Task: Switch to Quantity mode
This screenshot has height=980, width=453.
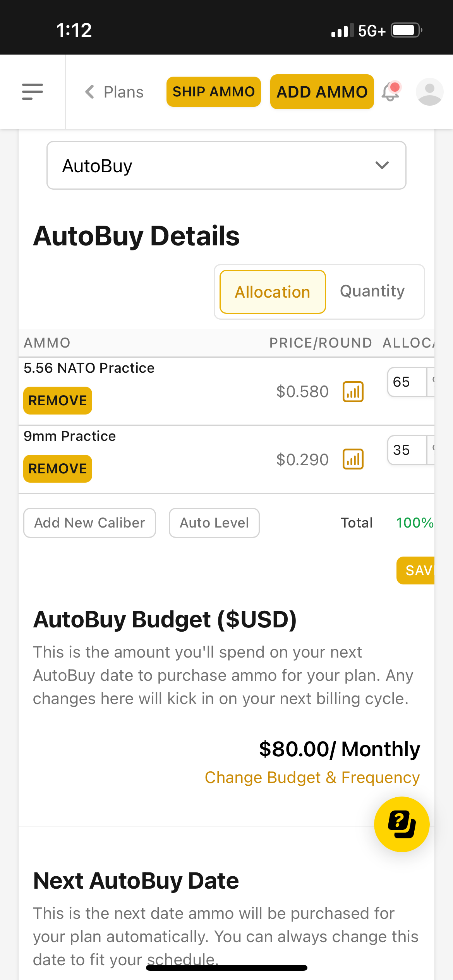Action: point(372,291)
